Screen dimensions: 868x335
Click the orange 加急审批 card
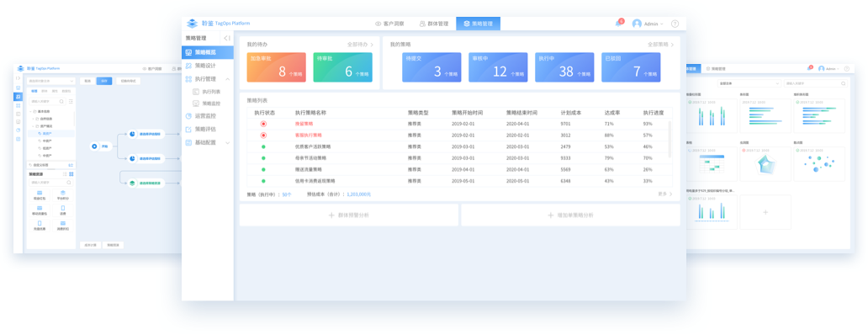[x=276, y=67]
